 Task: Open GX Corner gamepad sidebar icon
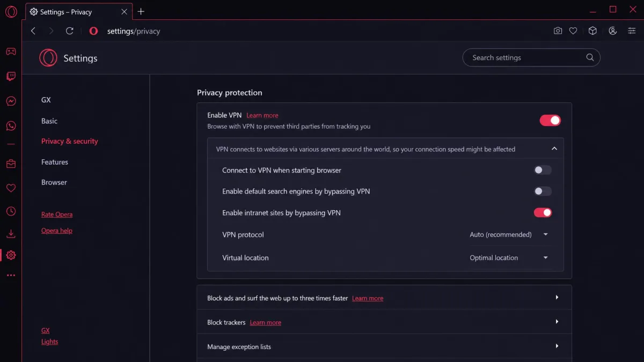[11, 51]
